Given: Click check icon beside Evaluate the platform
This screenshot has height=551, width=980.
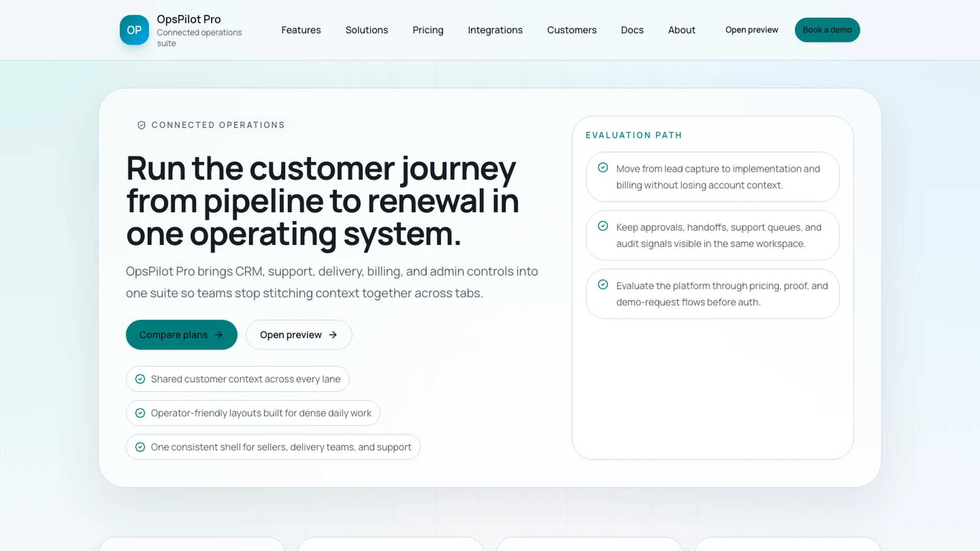Looking at the screenshot, I should click(603, 285).
